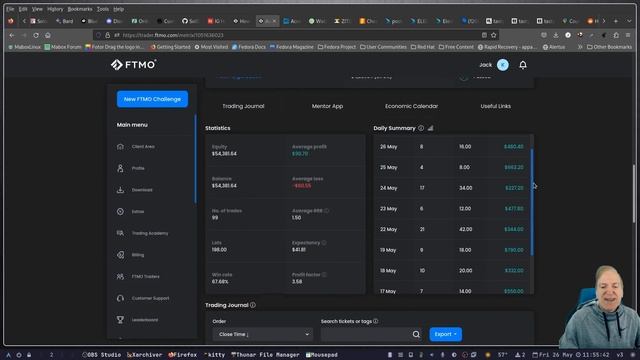Switch to the Economic Calendar tab
The width and height of the screenshot is (640, 360).
coord(411,106)
